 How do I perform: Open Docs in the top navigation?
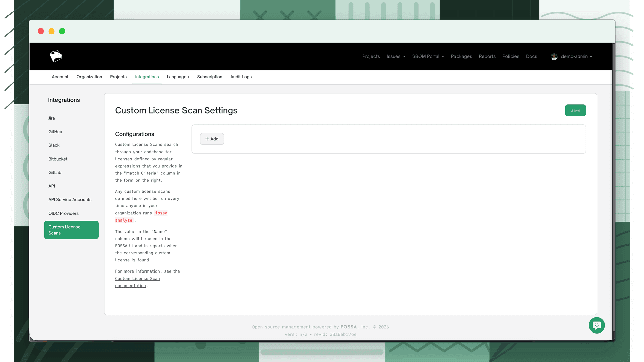click(531, 56)
